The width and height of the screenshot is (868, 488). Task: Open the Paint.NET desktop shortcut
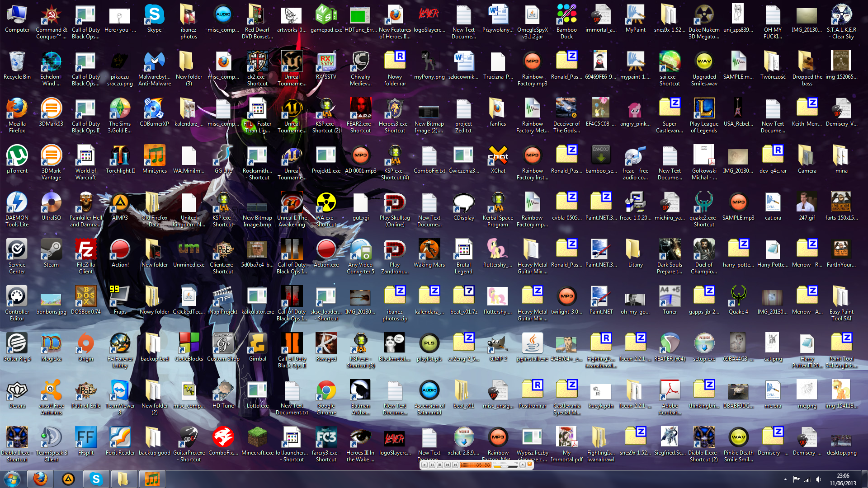[x=601, y=300]
